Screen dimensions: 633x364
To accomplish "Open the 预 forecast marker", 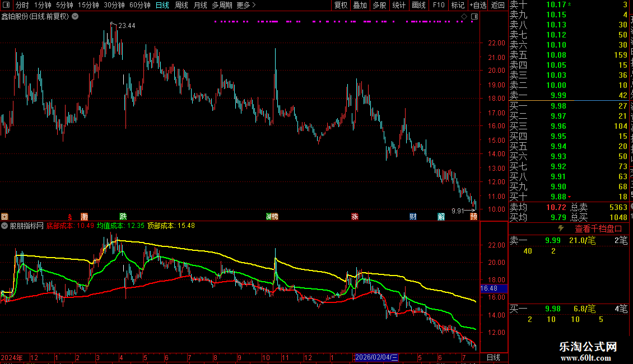I will (x=473, y=217).
